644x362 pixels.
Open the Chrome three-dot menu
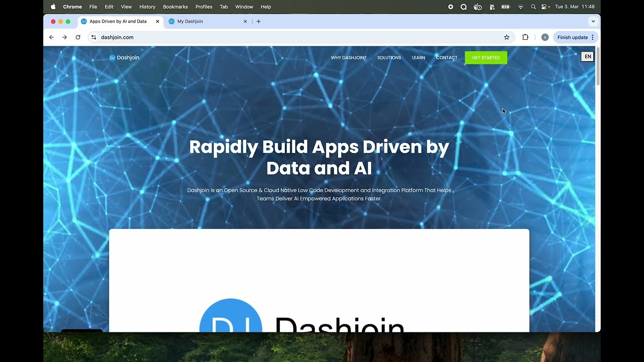[593, 37]
